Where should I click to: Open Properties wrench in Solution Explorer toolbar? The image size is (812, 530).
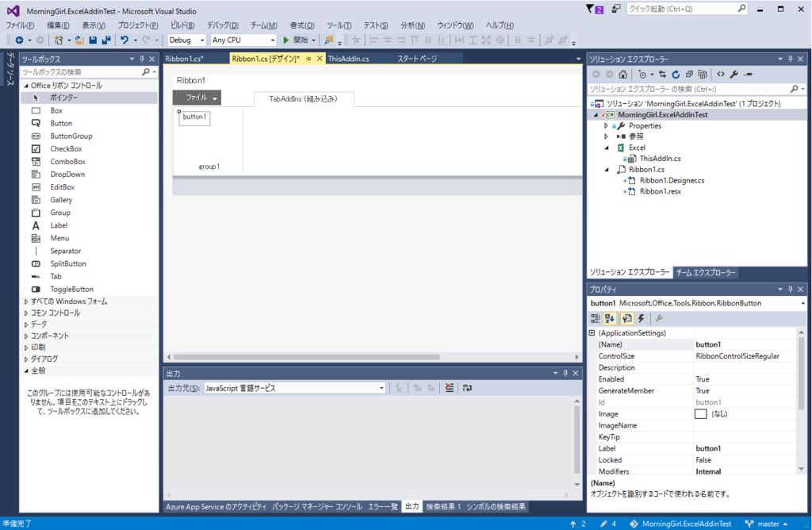[733, 74]
